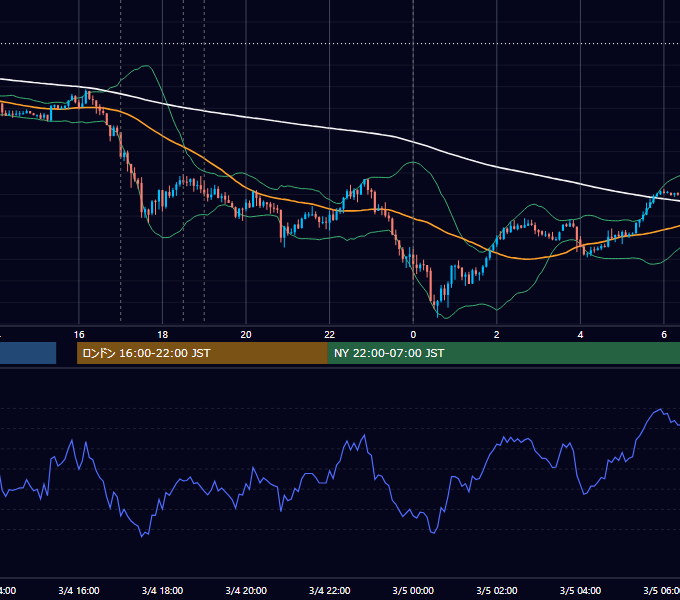Select the dotted horizontal price line at top
Viewport: 680px width, 600px height.
coord(340,44)
